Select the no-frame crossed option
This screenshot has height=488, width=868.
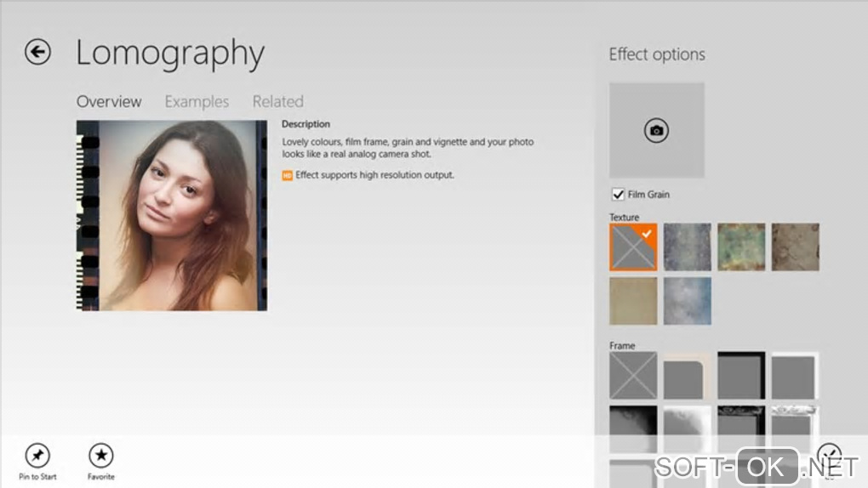(633, 375)
